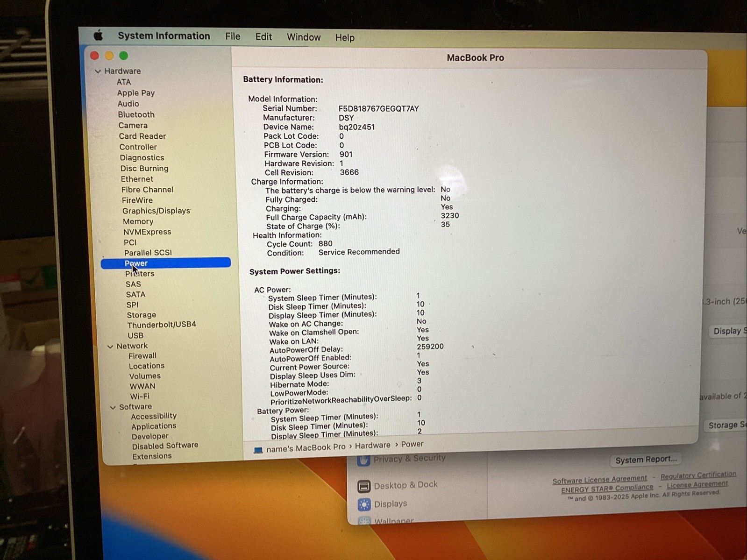Select Wi-Fi under Network
This screenshot has height=560, width=747.
click(140, 397)
